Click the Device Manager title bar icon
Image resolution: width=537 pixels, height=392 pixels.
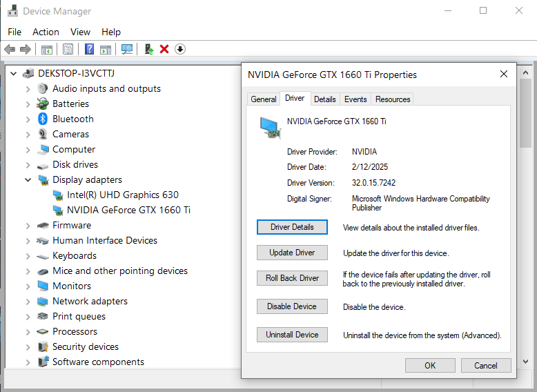[x=12, y=11]
